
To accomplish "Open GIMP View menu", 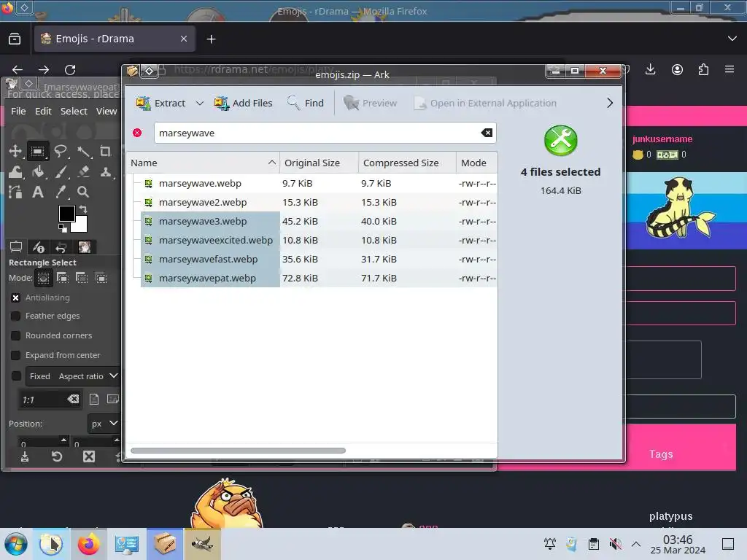I will tap(107, 111).
